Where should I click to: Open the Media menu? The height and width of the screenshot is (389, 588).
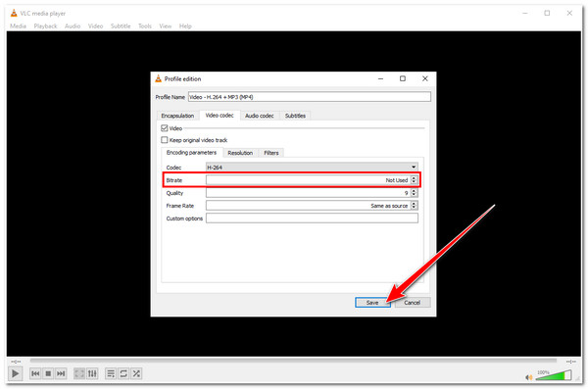[18, 25]
